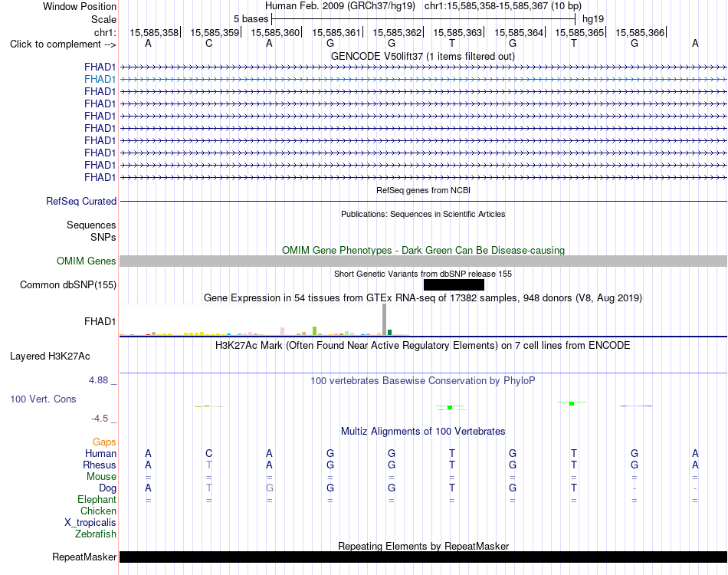
Task: Select the Dog alignment row label
Action: coord(108,488)
